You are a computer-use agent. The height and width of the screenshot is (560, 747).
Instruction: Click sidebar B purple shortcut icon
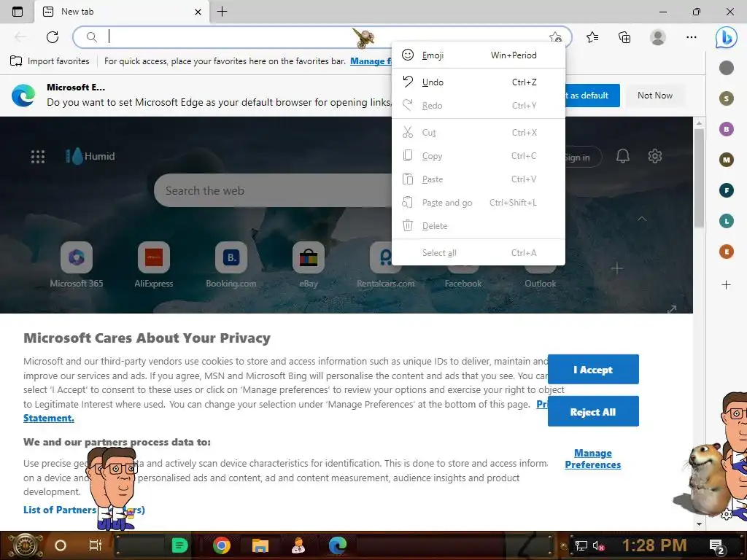click(x=726, y=129)
